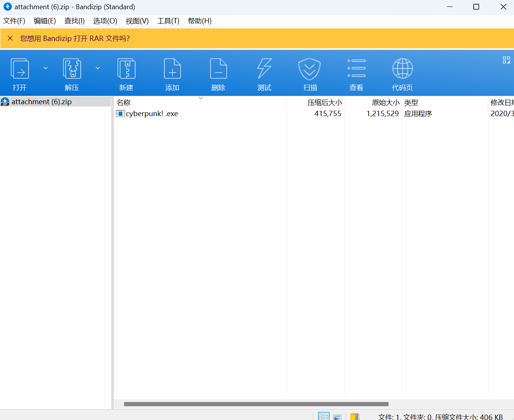Image resolution: width=514 pixels, height=420 pixels.
Task: Click the Scan (扫描) shield icon
Action: (310, 69)
